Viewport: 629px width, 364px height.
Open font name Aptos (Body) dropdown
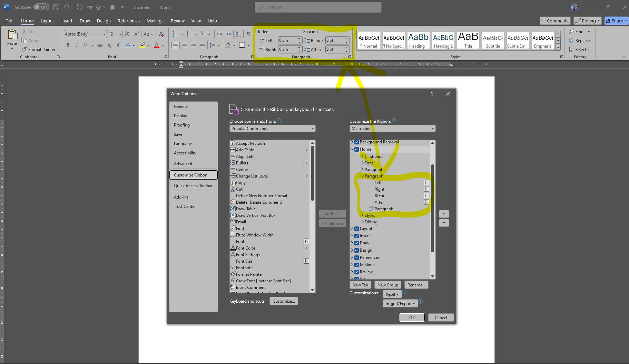coord(104,34)
